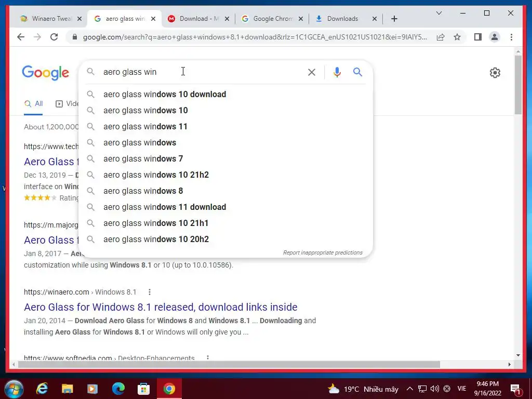Screen dimensions: 532x399
Task: Close the aero glass win search tab
Action: coord(153,19)
